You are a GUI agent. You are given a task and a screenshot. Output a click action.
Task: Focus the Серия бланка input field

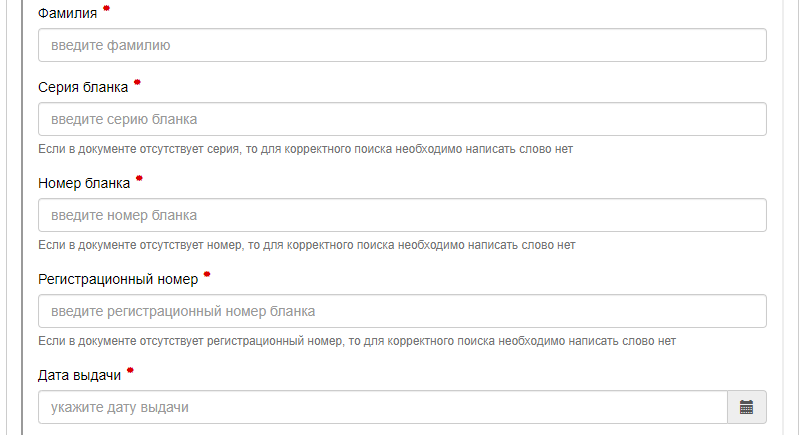point(402,119)
